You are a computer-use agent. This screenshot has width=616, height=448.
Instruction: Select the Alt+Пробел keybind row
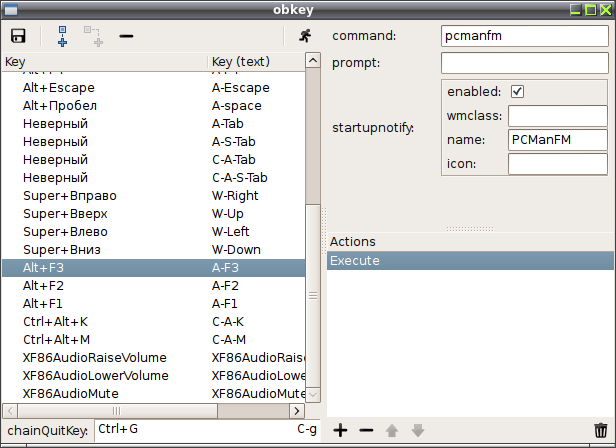[x=154, y=106]
